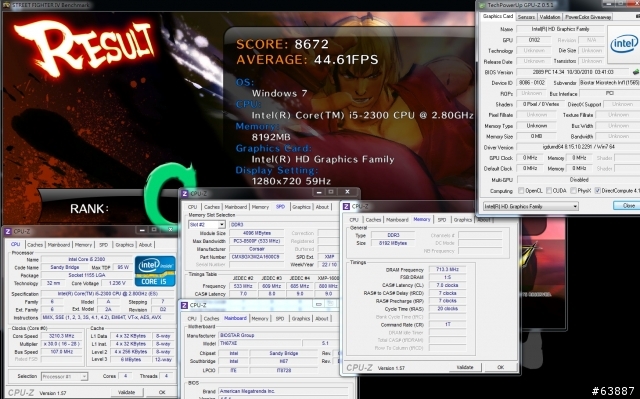Screen dimensions: 640x399
Task: Click the green BIOS chip icon in GPU-Z
Action: 636,72
